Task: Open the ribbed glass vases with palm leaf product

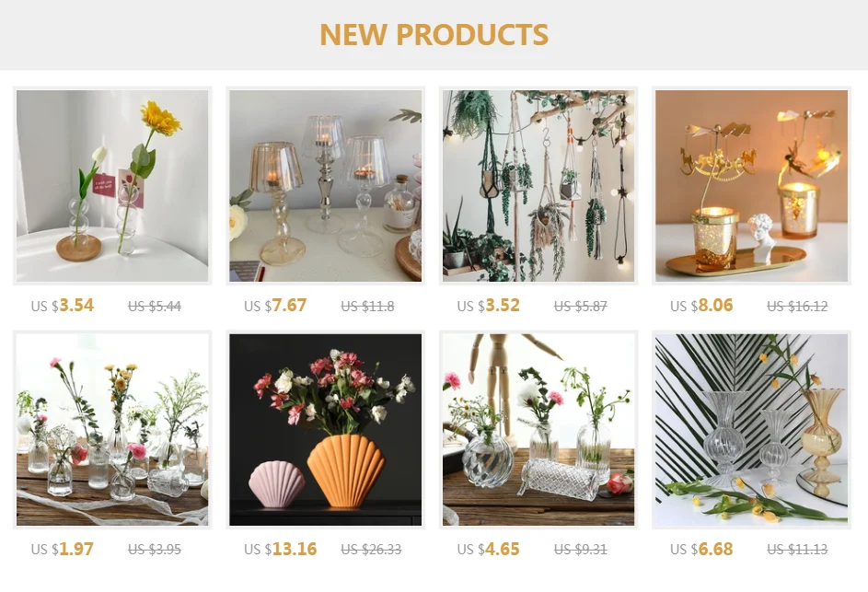Action: (x=751, y=430)
